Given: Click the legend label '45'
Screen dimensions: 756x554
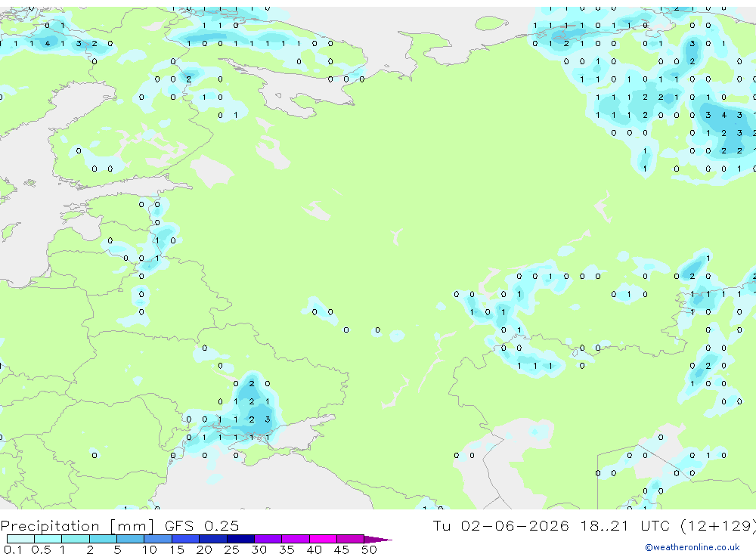Looking at the screenshot, I should (x=342, y=549).
